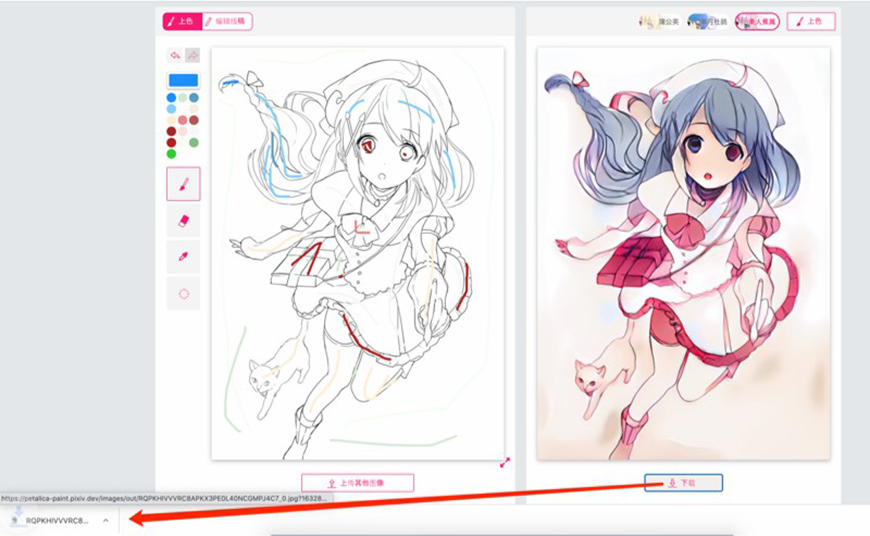Viewport: 870px width, 536px height.
Task: Expand the download item chevron menu
Action: pos(105,520)
